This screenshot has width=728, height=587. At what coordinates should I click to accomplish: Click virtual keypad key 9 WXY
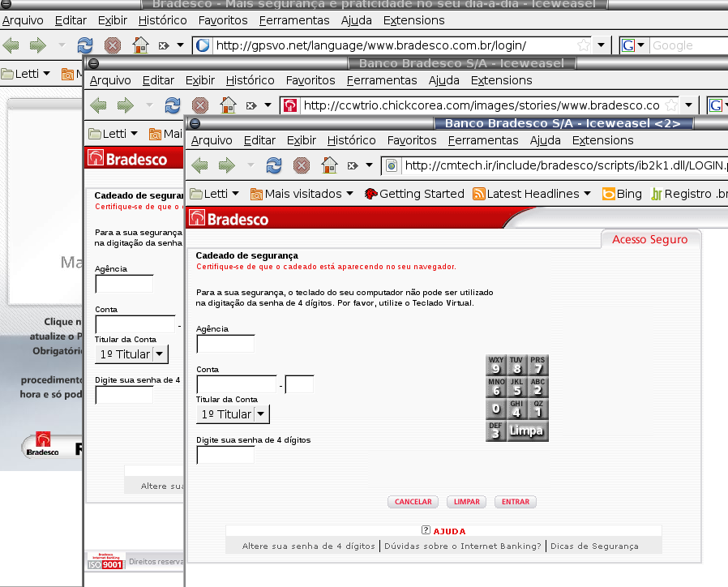tap(496, 365)
